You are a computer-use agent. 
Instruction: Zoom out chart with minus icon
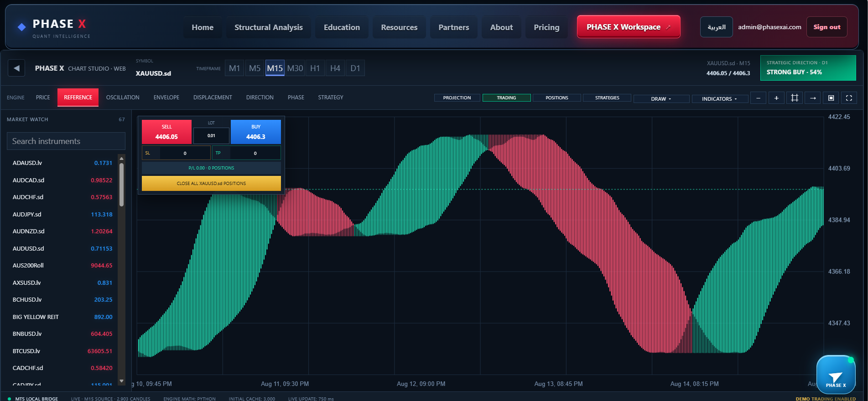(758, 98)
